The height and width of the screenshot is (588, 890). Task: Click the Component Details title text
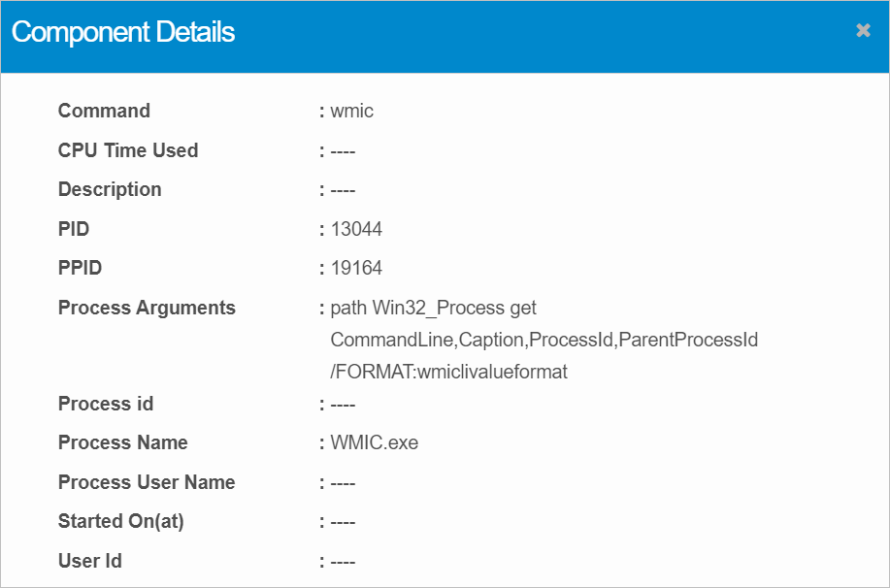coord(123,32)
